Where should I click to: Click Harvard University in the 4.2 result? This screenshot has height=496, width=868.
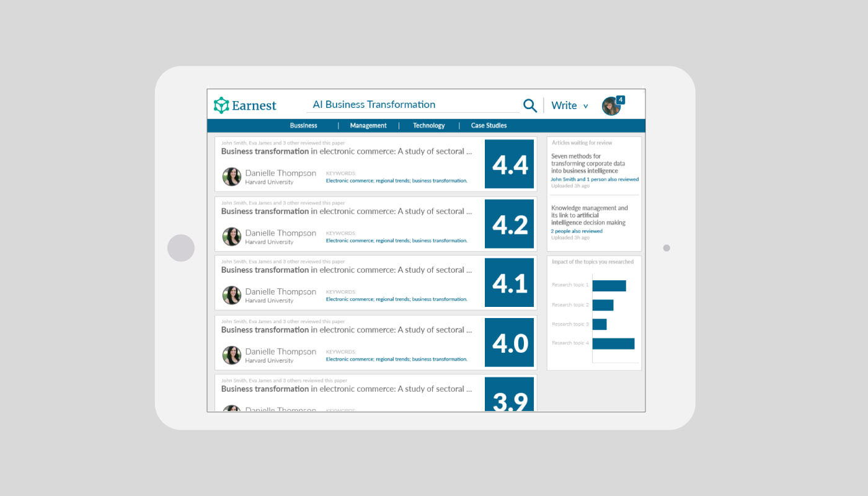(x=269, y=242)
